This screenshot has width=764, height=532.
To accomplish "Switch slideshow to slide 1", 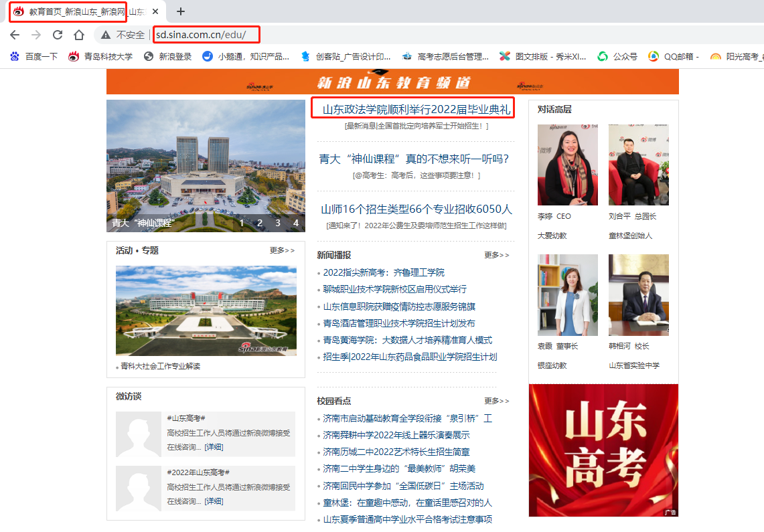I will [x=241, y=223].
